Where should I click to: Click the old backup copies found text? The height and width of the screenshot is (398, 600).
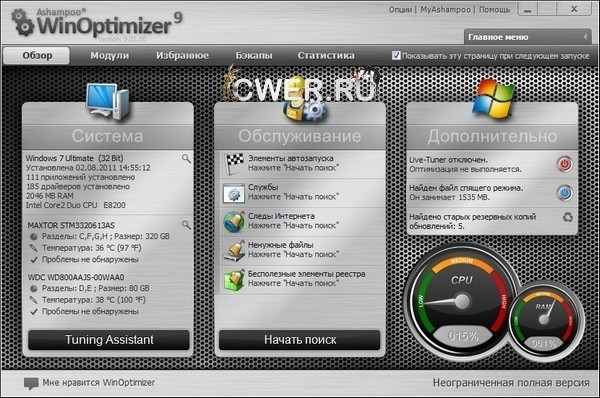pyautogui.click(x=473, y=222)
